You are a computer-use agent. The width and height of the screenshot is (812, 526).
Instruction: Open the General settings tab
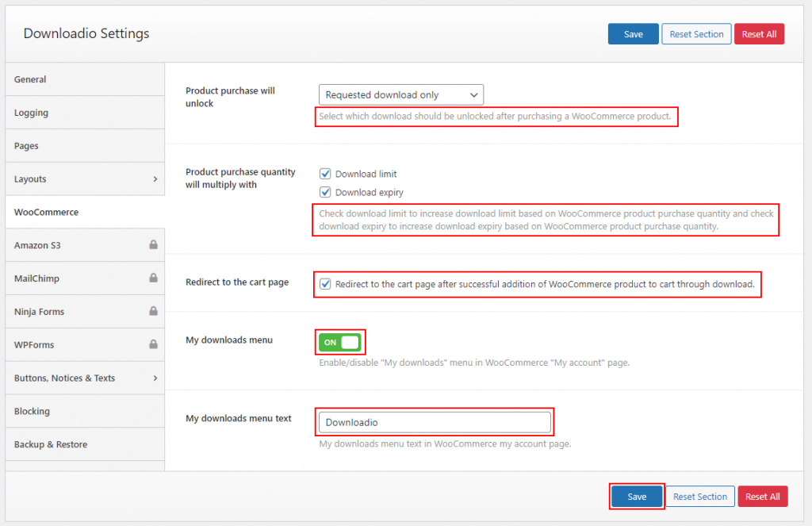coord(85,79)
